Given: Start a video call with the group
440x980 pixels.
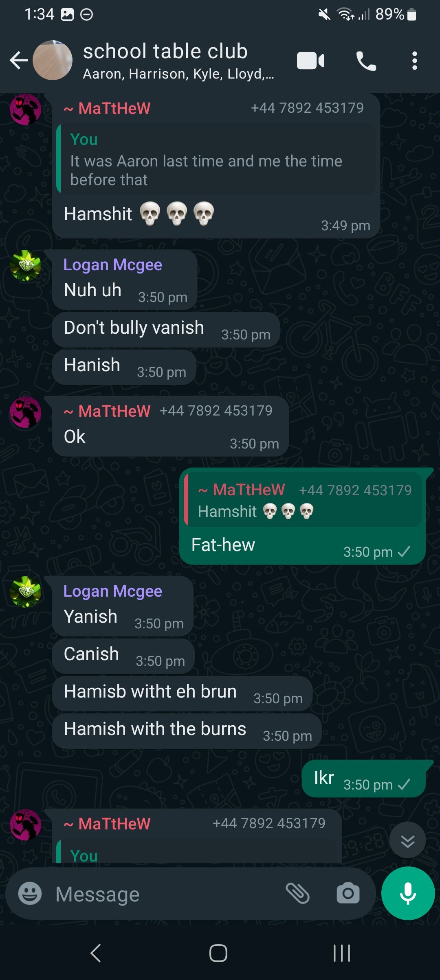Looking at the screenshot, I should pyautogui.click(x=310, y=61).
